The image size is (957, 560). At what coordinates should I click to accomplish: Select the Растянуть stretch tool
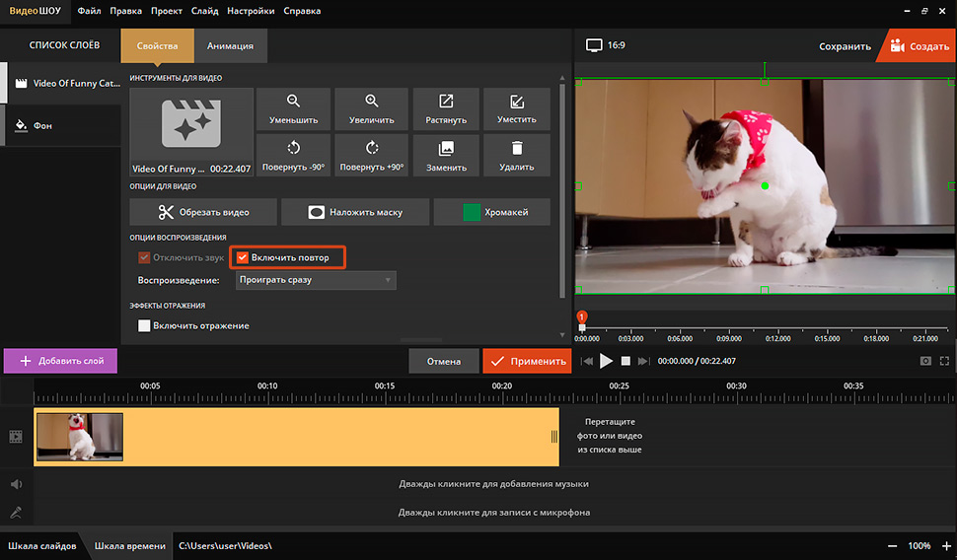446,108
